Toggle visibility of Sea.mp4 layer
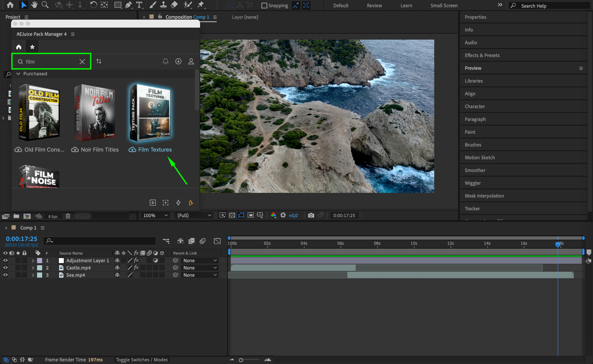 pyautogui.click(x=5, y=275)
